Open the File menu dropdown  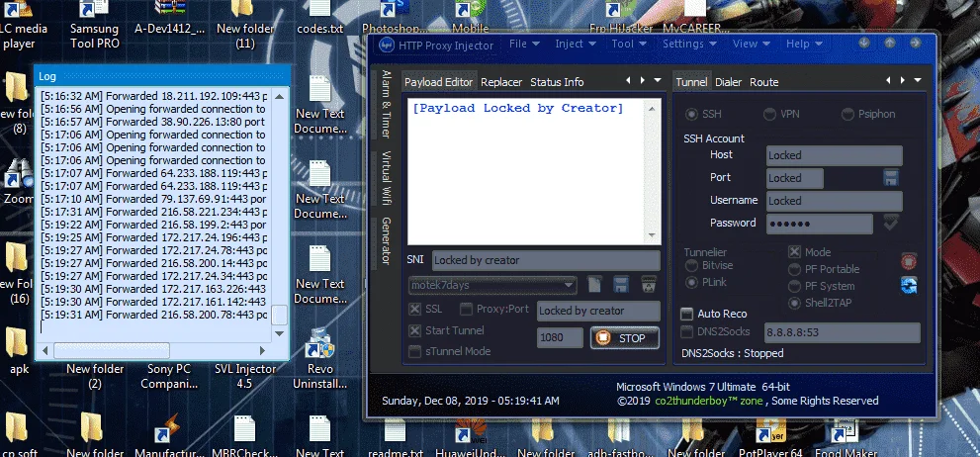coord(524,44)
